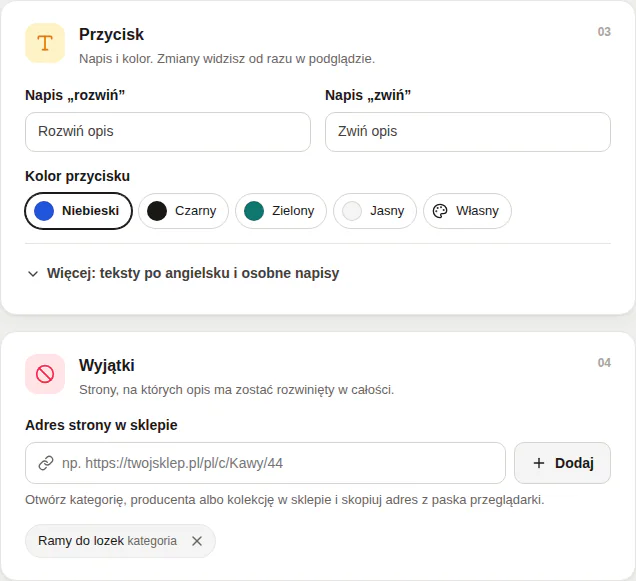636x581 pixels.
Task: Click the plus icon in Dodaj button
Action: (x=539, y=463)
